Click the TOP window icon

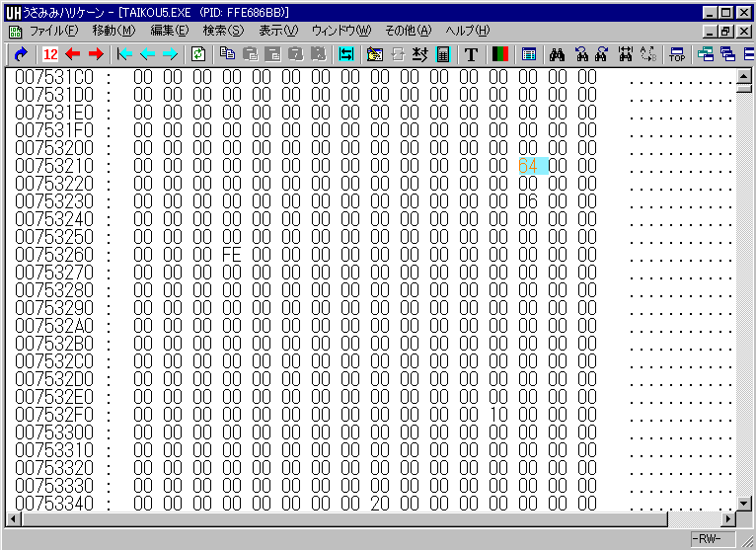pyautogui.click(x=677, y=54)
